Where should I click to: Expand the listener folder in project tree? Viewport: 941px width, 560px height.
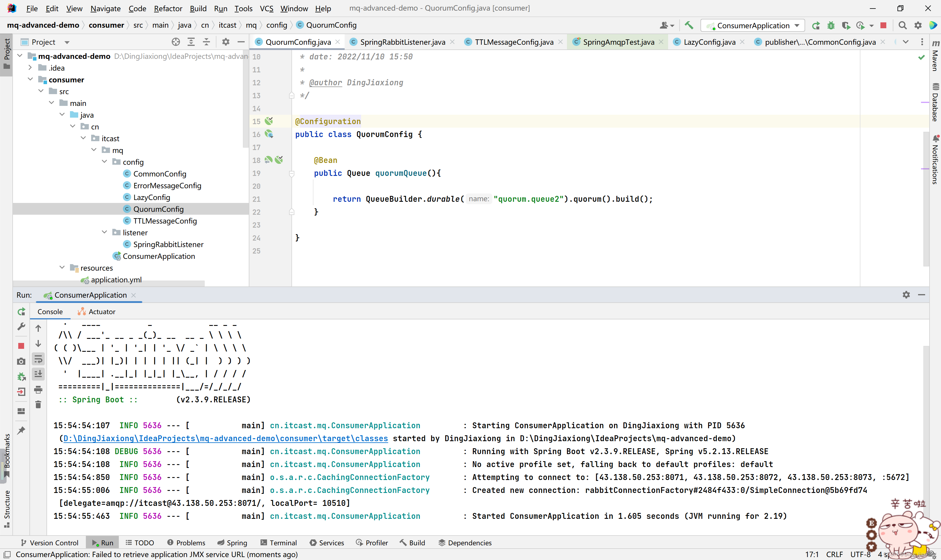point(107,233)
